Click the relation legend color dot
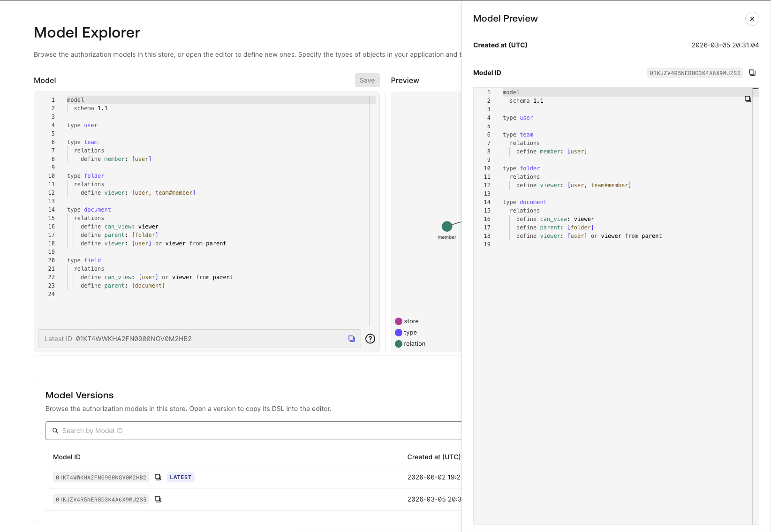Viewport: 771px width, 532px height. click(399, 344)
